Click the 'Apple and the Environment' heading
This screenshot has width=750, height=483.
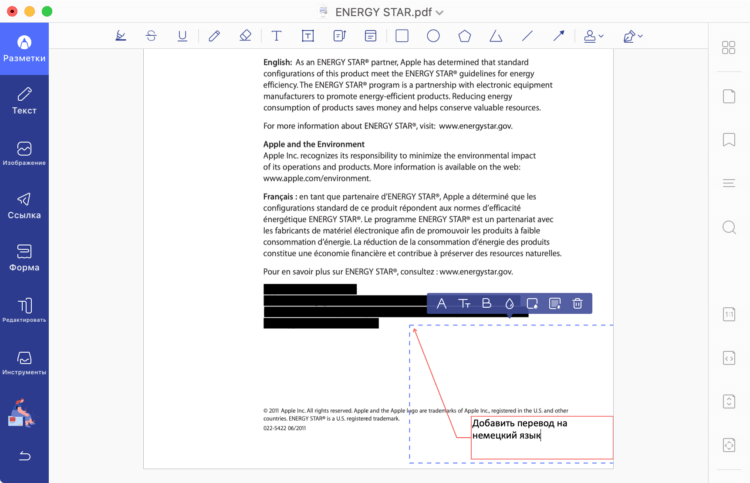coord(314,144)
